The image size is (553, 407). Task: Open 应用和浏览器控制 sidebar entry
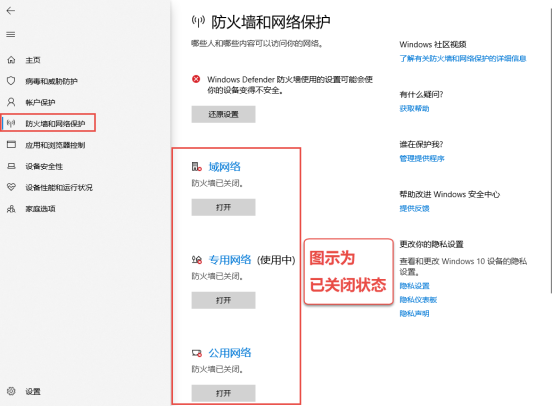point(55,145)
